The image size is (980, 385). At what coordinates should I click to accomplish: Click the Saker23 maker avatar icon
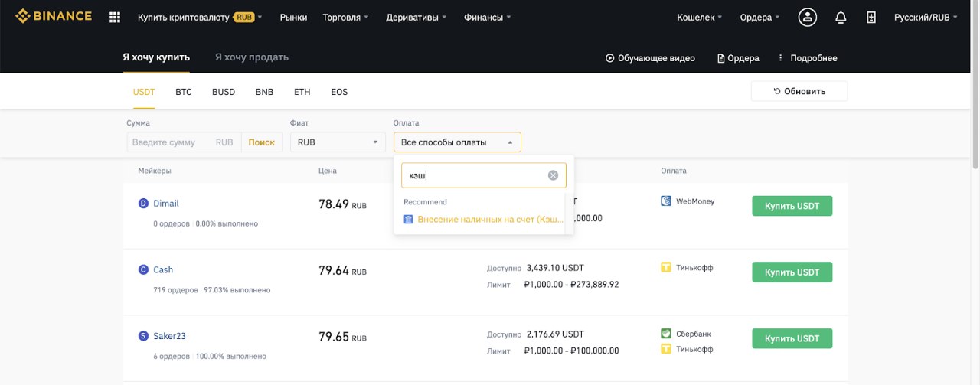(x=143, y=336)
